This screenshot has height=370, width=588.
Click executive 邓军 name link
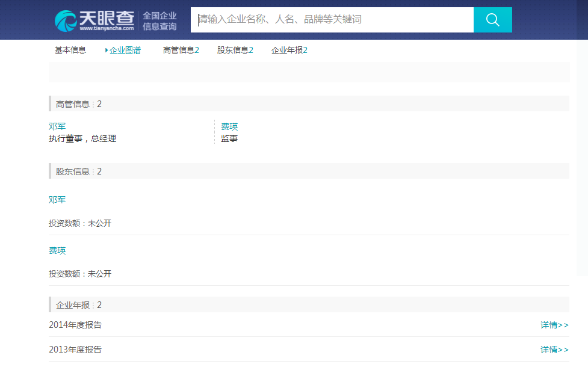57,127
